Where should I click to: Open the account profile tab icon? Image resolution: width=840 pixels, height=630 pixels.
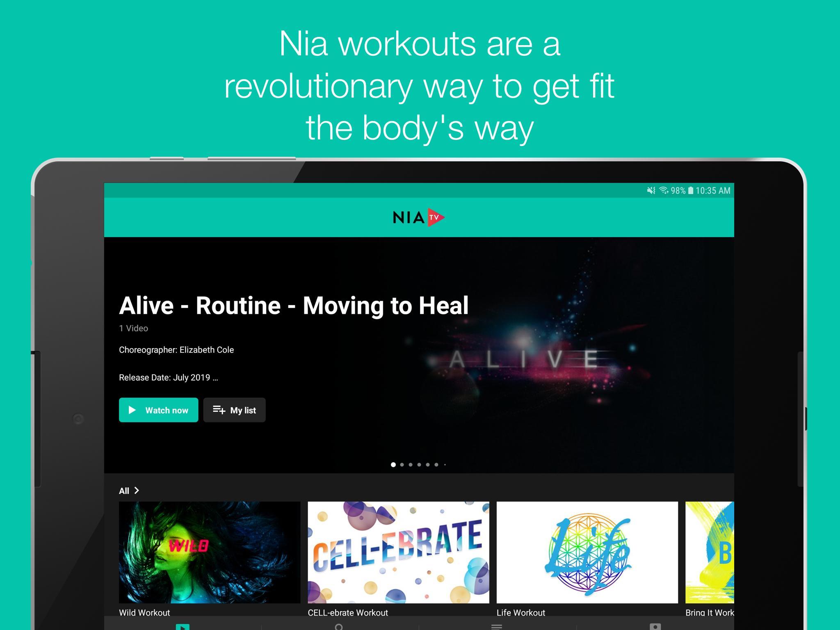pos(655,627)
